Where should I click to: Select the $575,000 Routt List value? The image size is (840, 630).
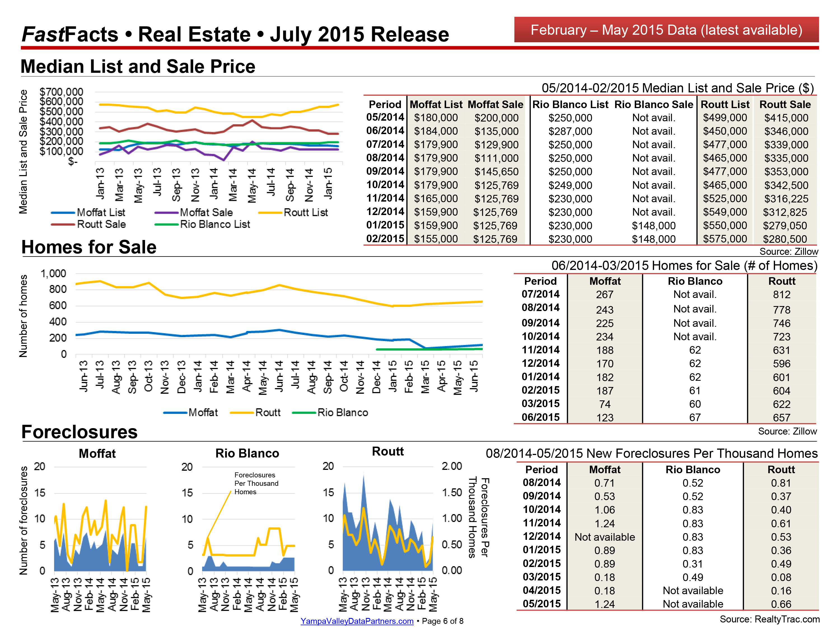pos(725,239)
